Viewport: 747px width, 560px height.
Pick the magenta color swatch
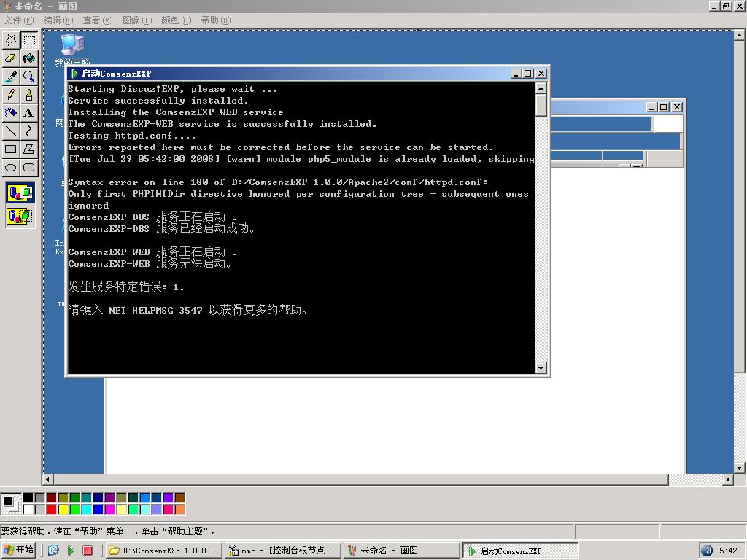109,510
